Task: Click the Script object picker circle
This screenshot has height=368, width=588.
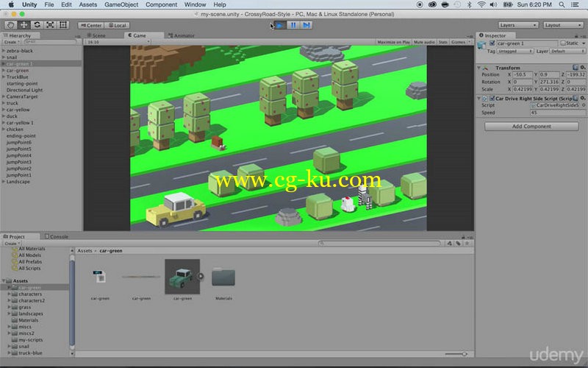Action: click(x=584, y=105)
